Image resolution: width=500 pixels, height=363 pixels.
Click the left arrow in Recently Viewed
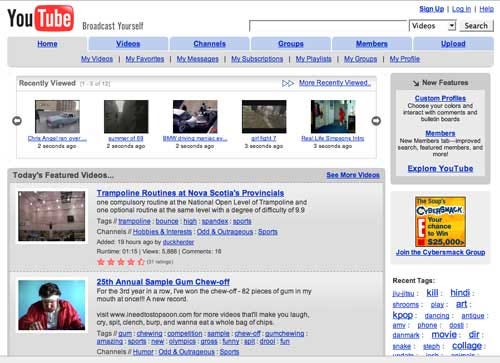pyautogui.click(x=17, y=121)
